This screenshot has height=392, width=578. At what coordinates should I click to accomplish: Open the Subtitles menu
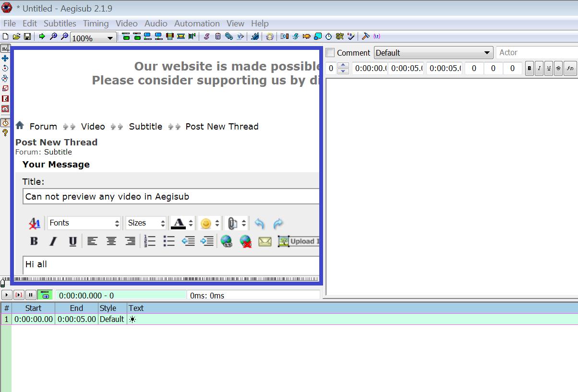tap(60, 24)
